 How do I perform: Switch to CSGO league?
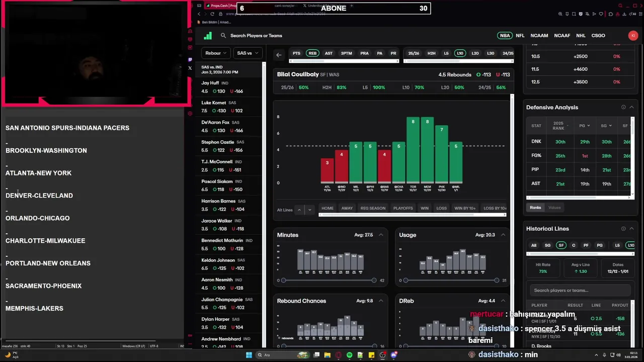coord(598,36)
